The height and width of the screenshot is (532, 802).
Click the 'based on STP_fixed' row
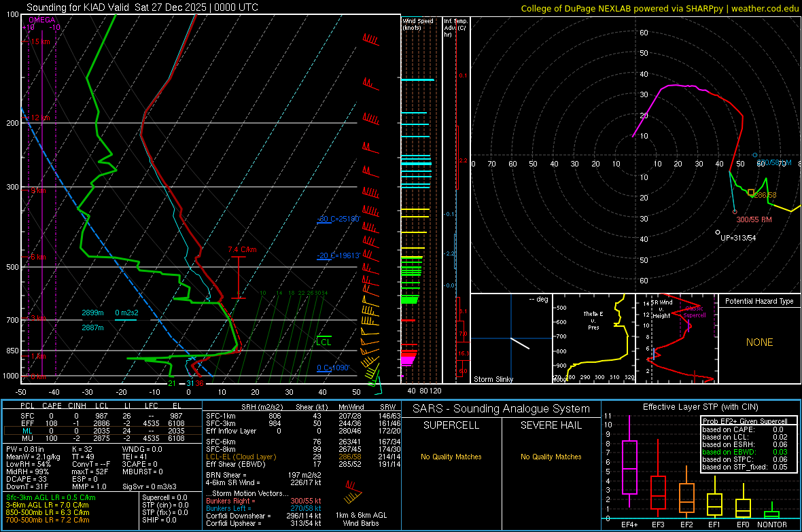pos(745,467)
